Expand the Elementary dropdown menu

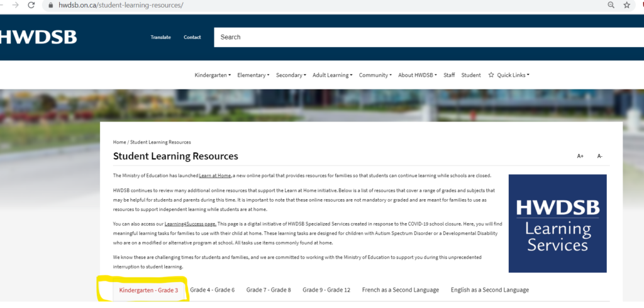pos(253,75)
